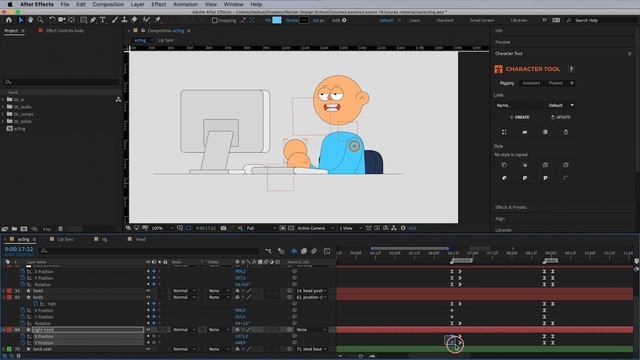Click the composition mini-flowchart icon in timeline
The width and height of the screenshot is (640, 360).
[x=268, y=251]
